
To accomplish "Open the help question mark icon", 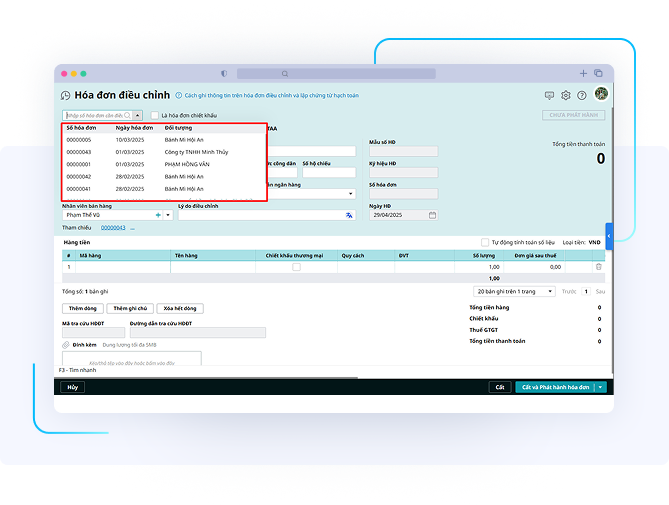I will point(581,95).
